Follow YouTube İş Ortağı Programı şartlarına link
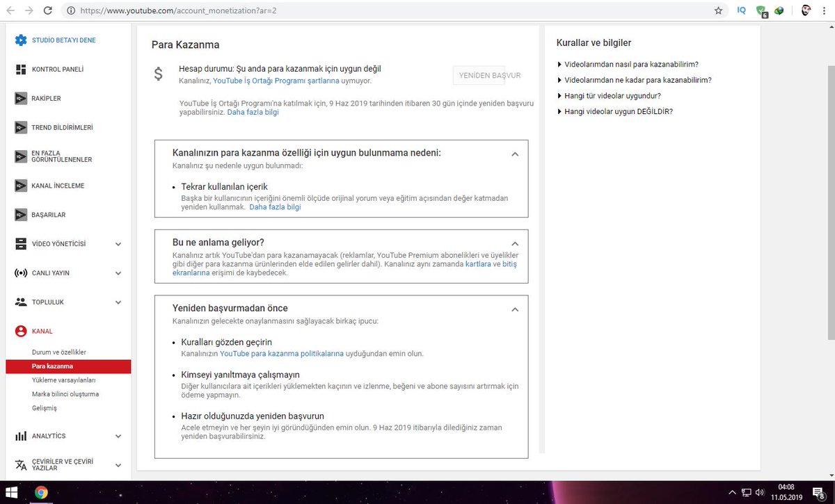 [276, 81]
